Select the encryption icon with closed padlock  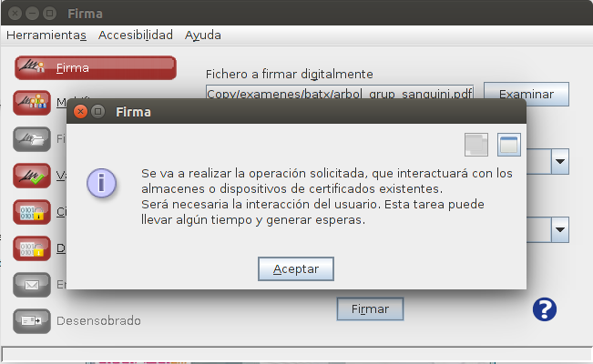point(32,212)
